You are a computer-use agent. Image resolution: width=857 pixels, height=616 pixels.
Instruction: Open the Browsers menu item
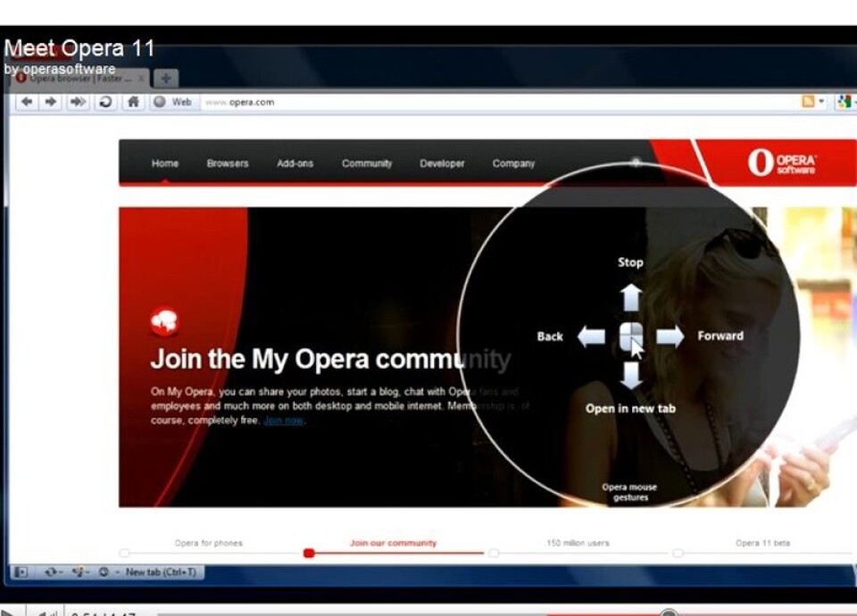(x=228, y=163)
